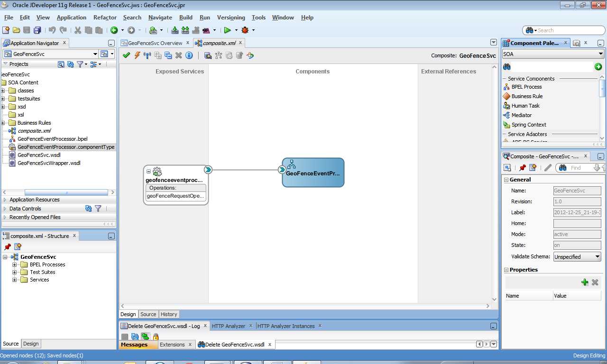The width and height of the screenshot is (607, 364).
Task: Expand the classes folder node
Action: tap(3, 91)
